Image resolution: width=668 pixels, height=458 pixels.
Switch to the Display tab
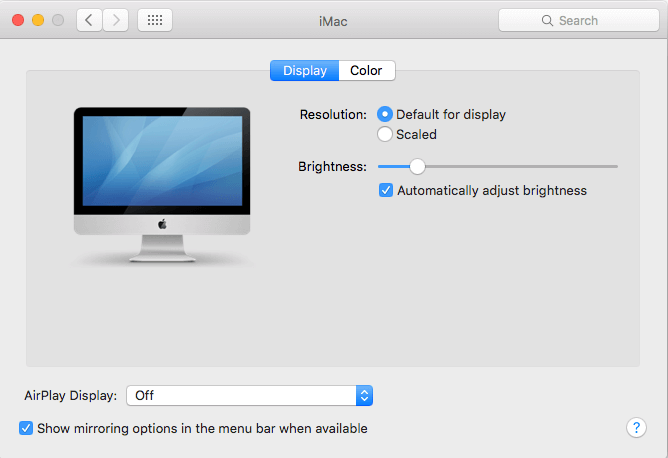[x=305, y=70]
